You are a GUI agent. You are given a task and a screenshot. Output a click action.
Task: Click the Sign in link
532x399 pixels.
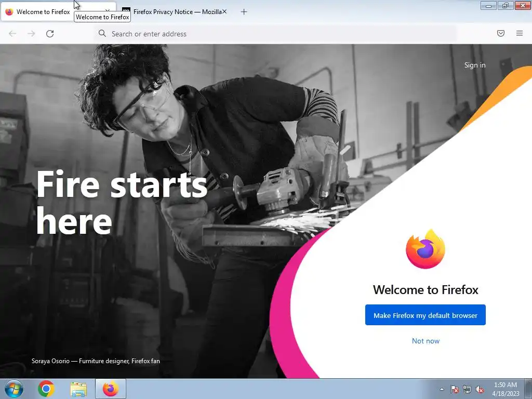point(475,65)
